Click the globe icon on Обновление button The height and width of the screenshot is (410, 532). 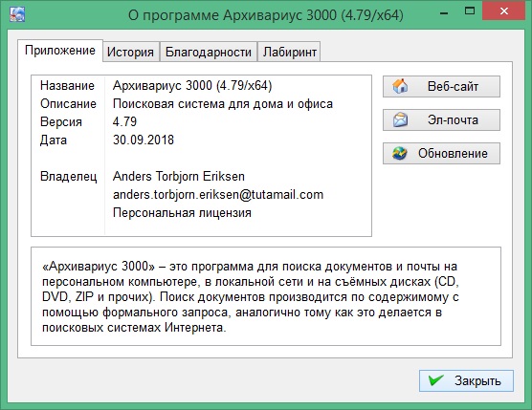(x=400, y=153)
